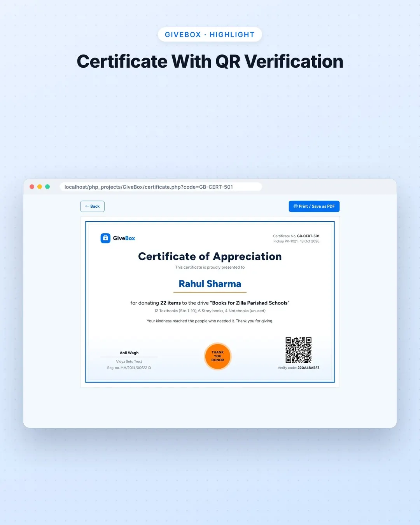
Task: Click Print / Save as PDF button
Action: (314, 206)
